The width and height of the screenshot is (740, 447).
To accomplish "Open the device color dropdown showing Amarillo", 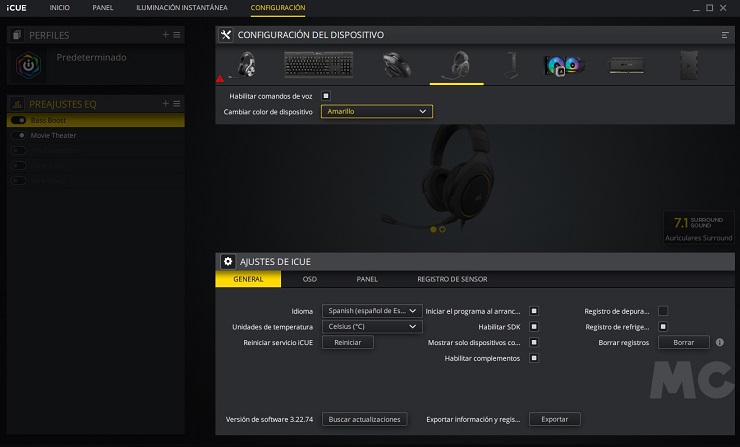I will pyautogui.click(x=377, y=112).
